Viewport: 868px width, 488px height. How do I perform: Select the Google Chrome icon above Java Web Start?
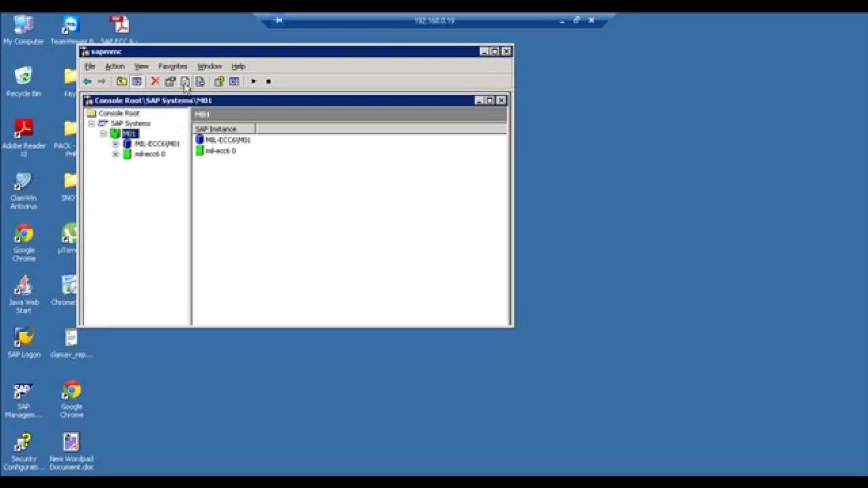(24, 243)
